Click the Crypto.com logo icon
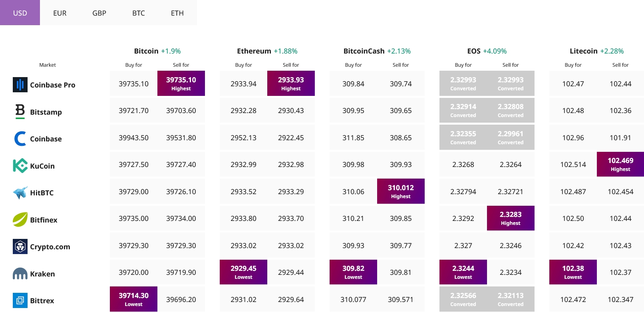The height and width of the screenshot is (312, 644). pyautogui.click(x=20, y=246)
